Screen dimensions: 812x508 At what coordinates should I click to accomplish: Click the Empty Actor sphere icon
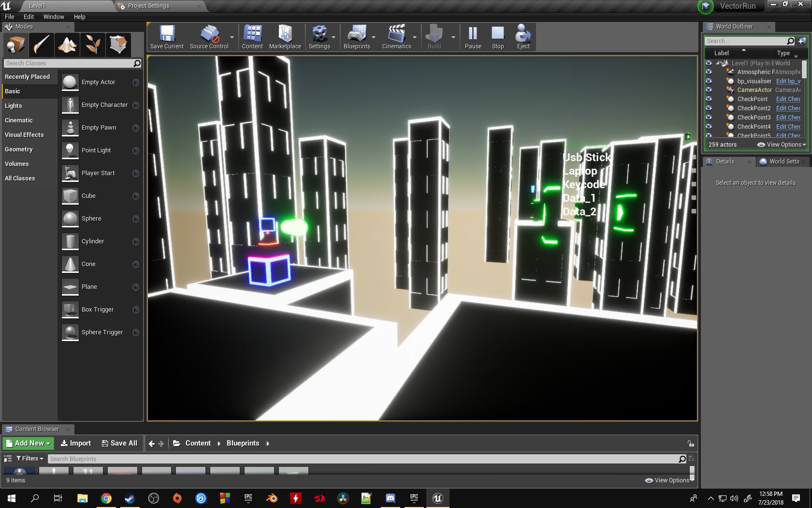pos(70,82)
